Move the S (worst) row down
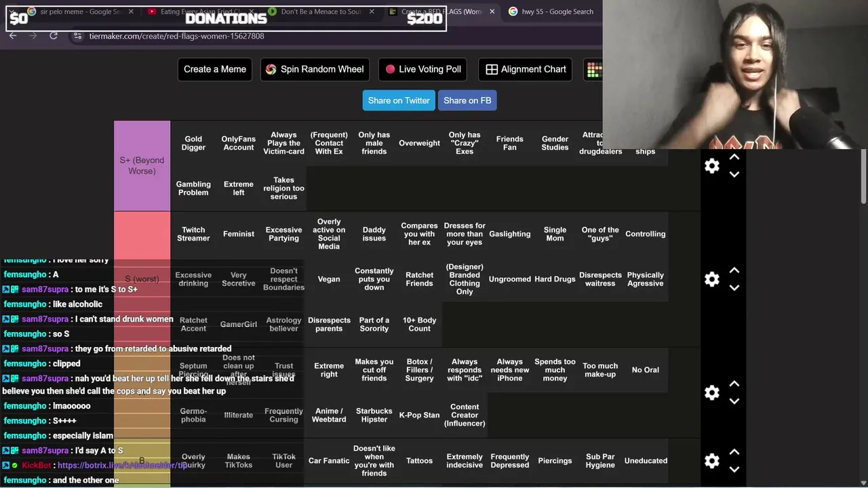This screenshot has height=488, width=868. [x=734, y=287]
